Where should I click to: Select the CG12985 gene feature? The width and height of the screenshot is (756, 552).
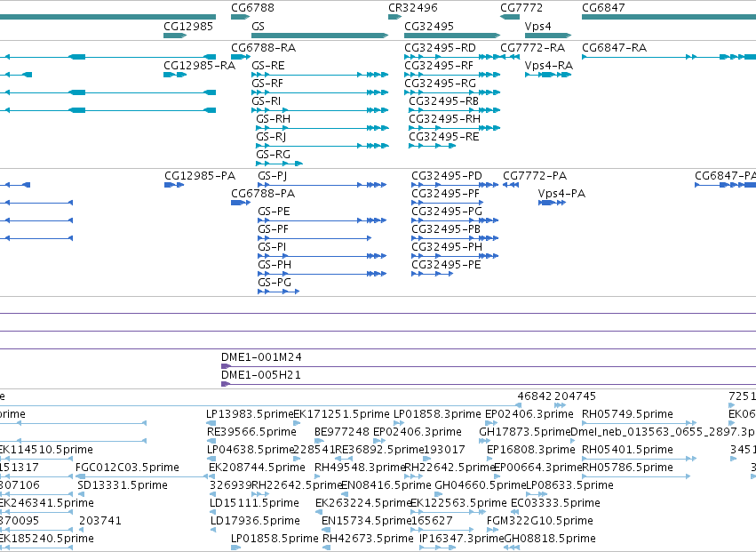pos(175,36)
